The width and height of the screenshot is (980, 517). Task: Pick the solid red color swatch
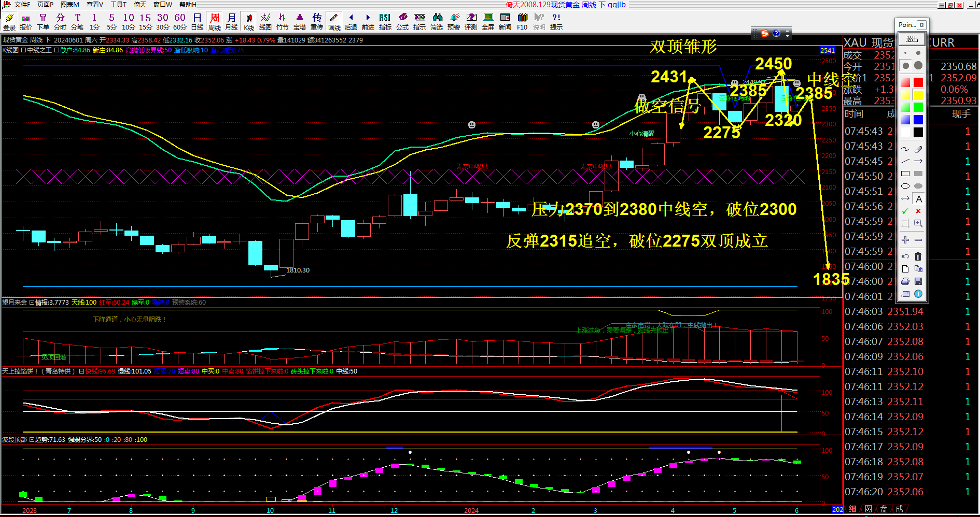coord(918,82)
